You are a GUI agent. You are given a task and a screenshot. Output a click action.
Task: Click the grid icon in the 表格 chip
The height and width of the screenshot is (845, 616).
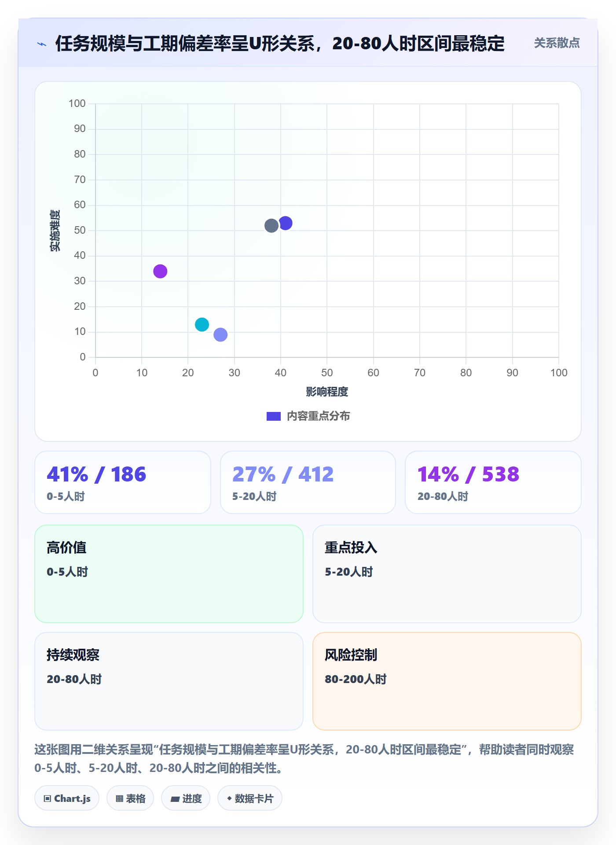point(120,799)
